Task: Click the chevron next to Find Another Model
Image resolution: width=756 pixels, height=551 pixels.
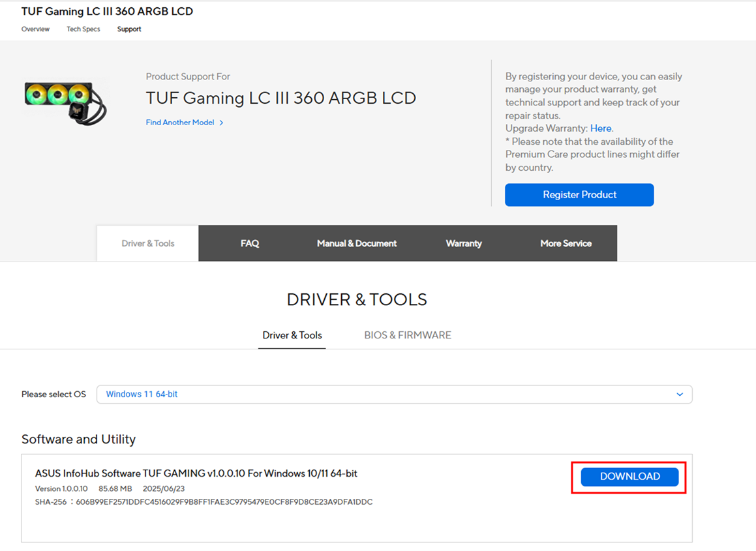Action: point(221,123)
